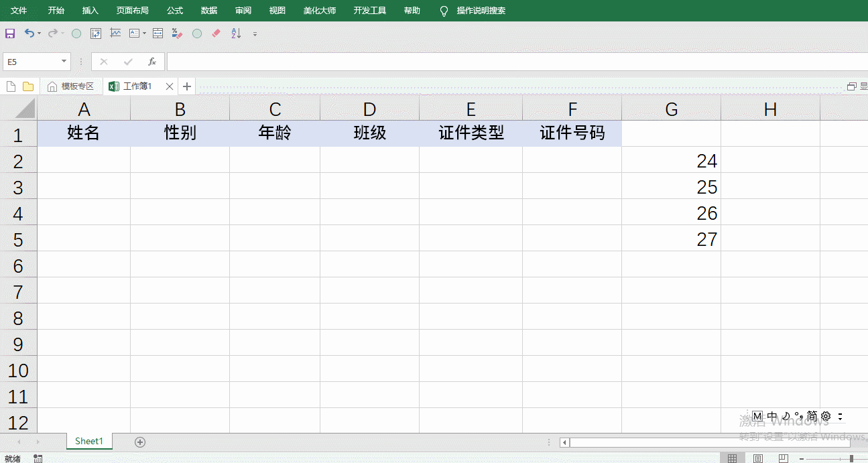Click the new blank document icon

tap(11, 86)
